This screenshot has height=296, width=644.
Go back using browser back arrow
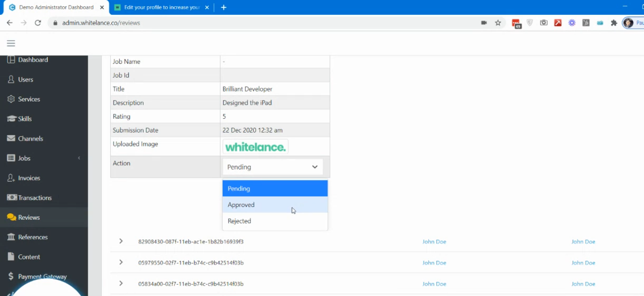pyautogui.click(x=9, y=23)
